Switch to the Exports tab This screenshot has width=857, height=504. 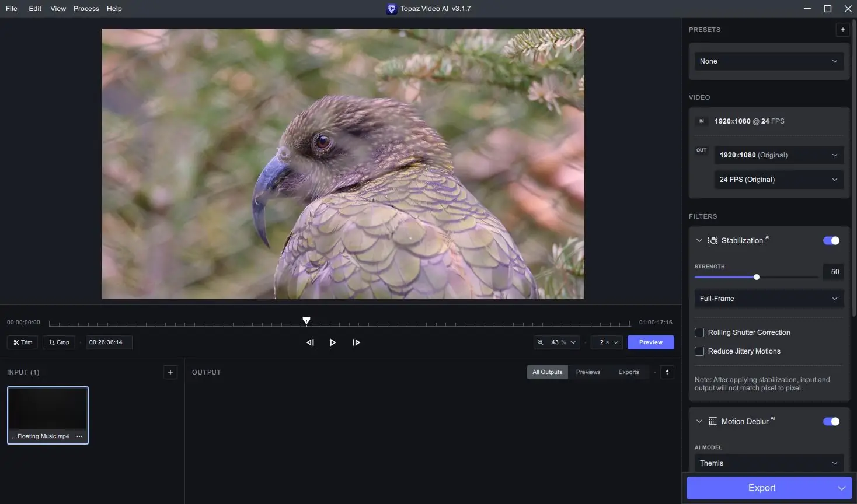[629, 372]
